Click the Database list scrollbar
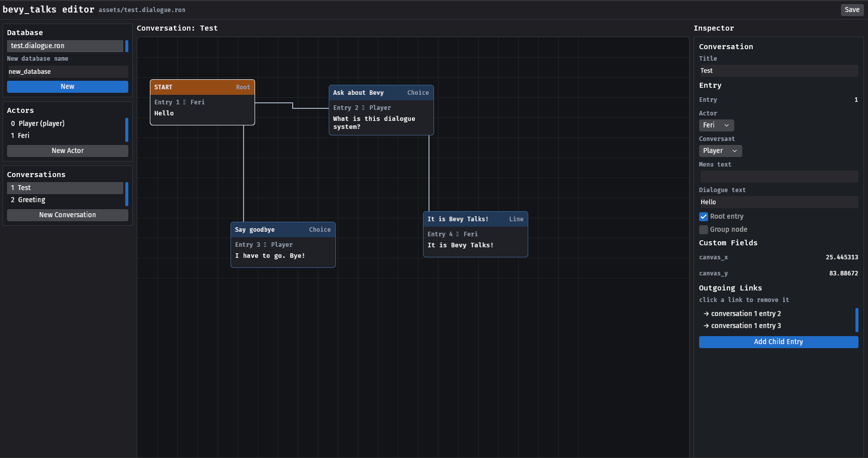 127,46
